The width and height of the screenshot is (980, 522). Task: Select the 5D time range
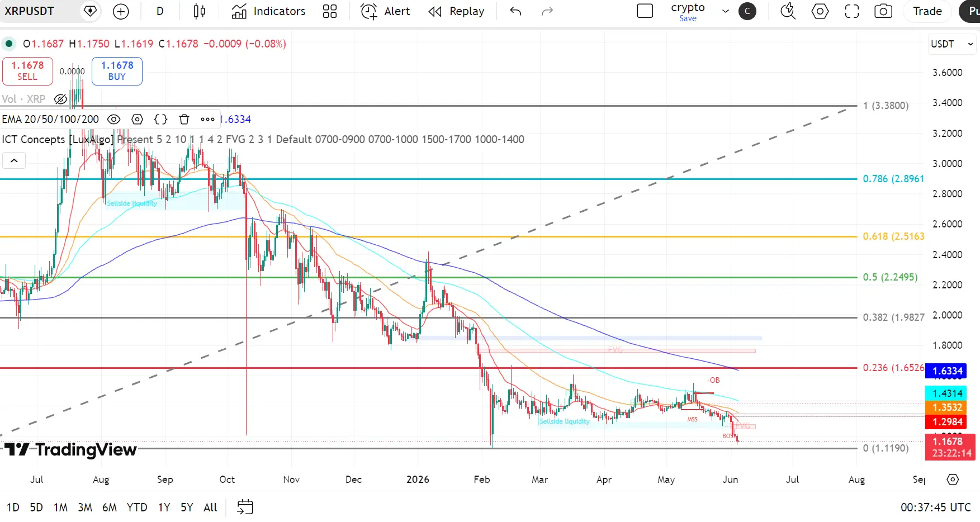click(36, 507)
